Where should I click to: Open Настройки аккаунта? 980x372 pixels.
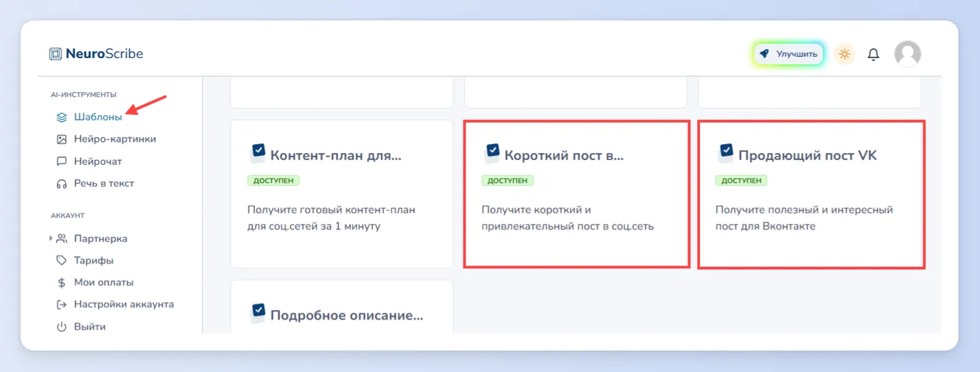[124, 305]
